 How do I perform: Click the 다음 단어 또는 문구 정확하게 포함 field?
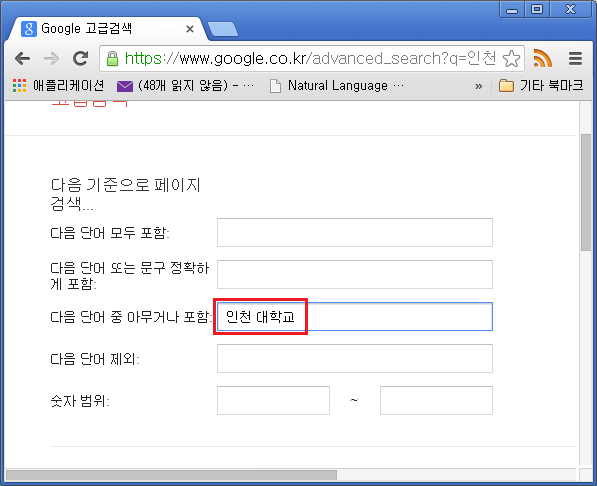[355, 274]
